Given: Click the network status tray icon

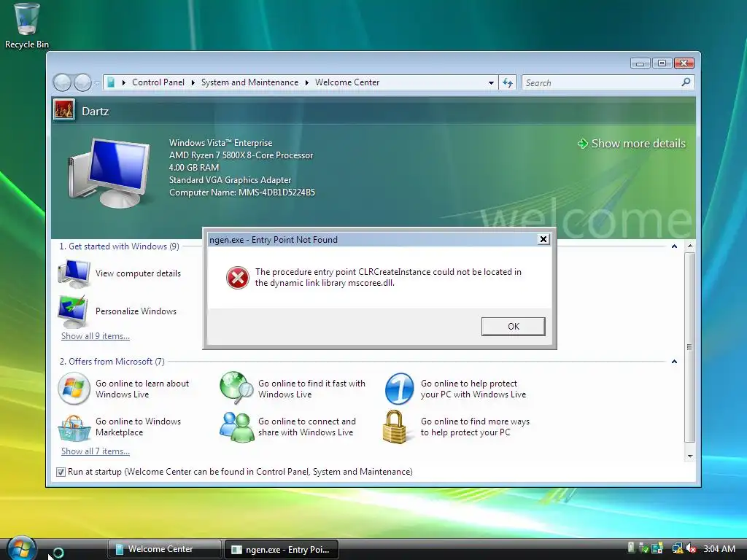Looking at the screenshot, I should click(x=676, y=548).
